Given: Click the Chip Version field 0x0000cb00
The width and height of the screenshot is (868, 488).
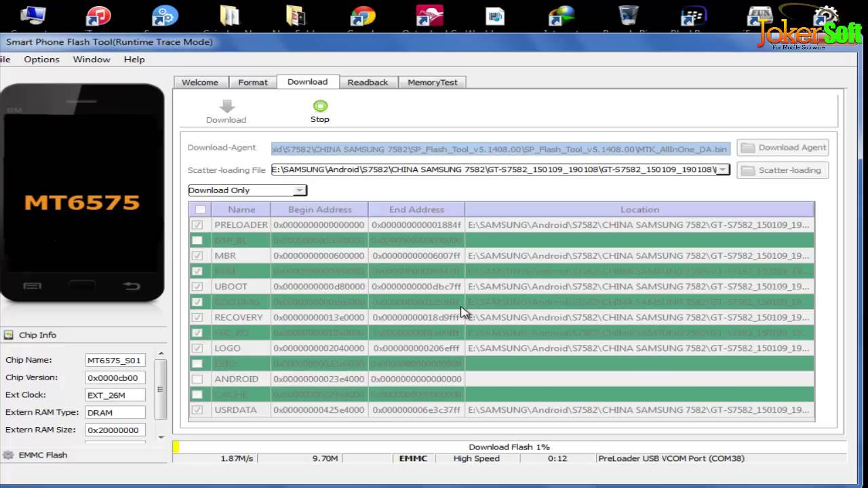Looking at the screenshot, I should 115,378.
